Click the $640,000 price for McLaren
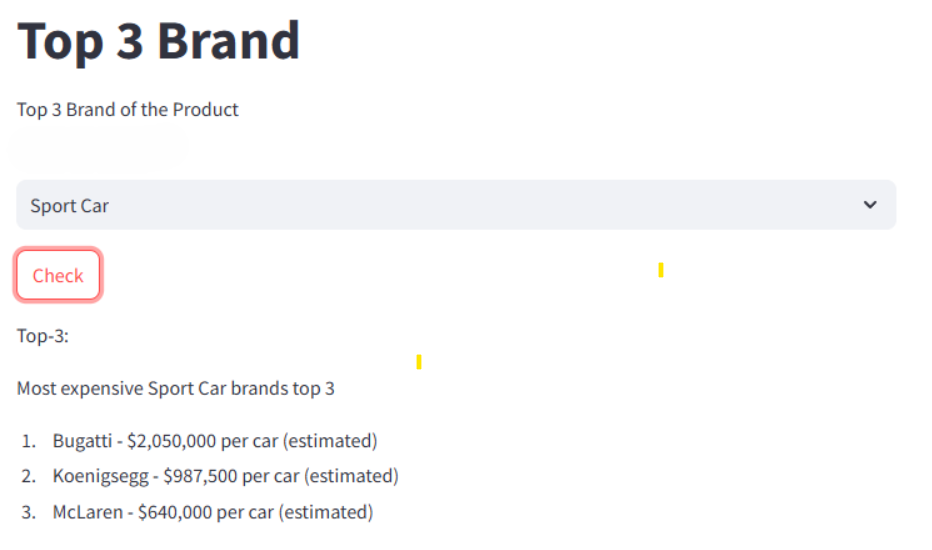 click(175, 512)
